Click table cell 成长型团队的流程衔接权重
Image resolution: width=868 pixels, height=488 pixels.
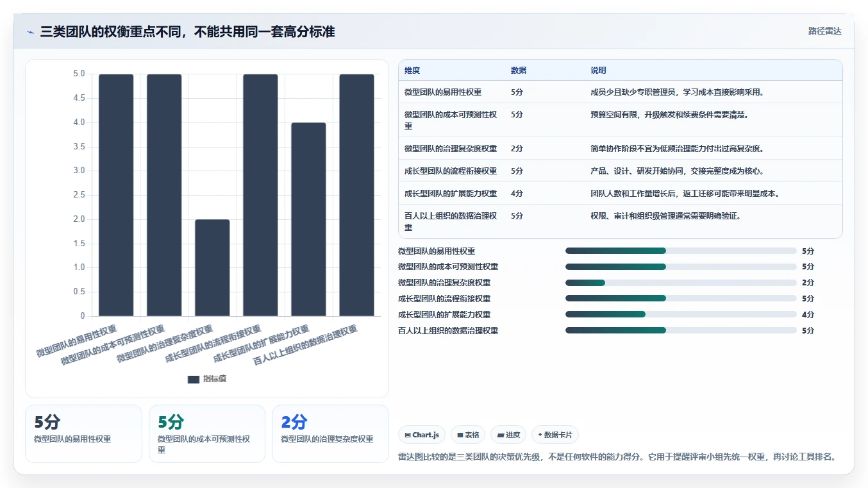coord(451,171)
